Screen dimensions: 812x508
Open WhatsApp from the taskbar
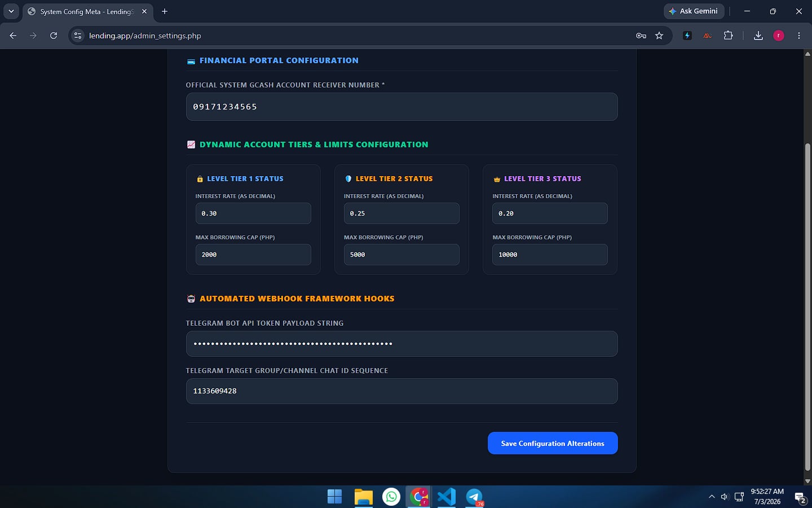pos(391,497)
